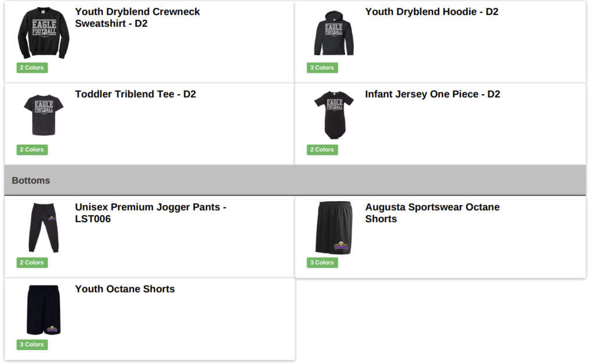Click the Unisex Premium Jogger Pants image

tap(44, 228)
